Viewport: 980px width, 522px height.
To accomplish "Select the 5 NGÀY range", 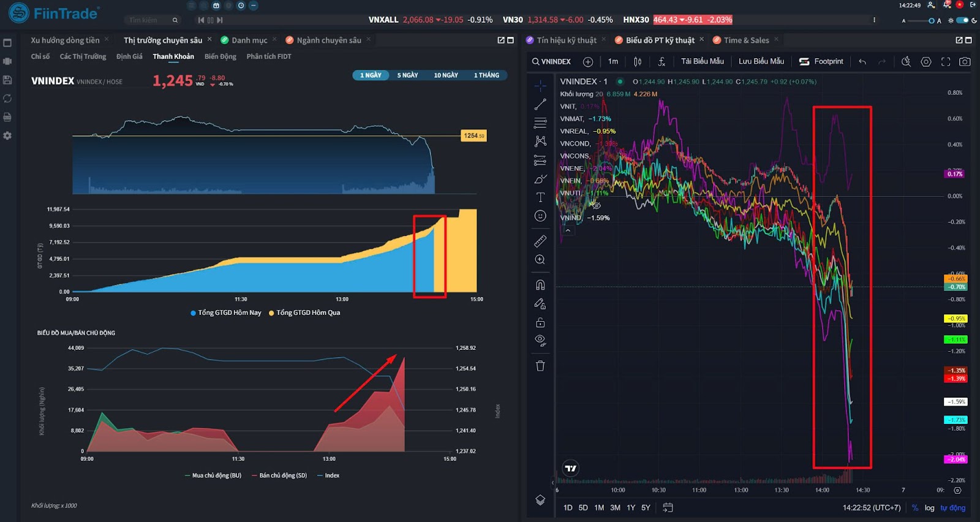I will point(407,75).
